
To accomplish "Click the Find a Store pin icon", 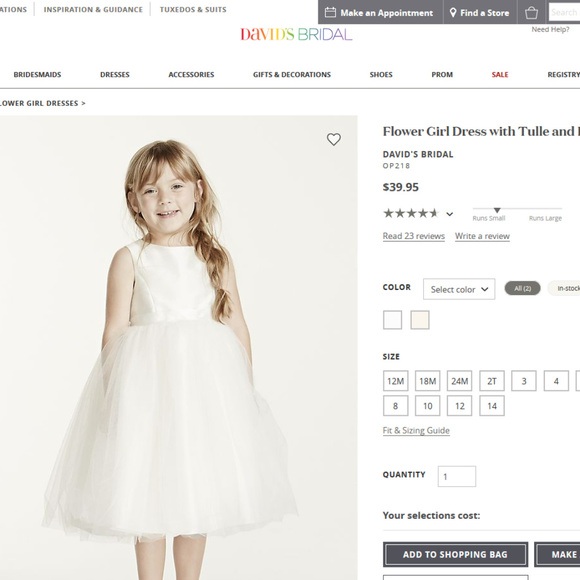I will point(453,13).
